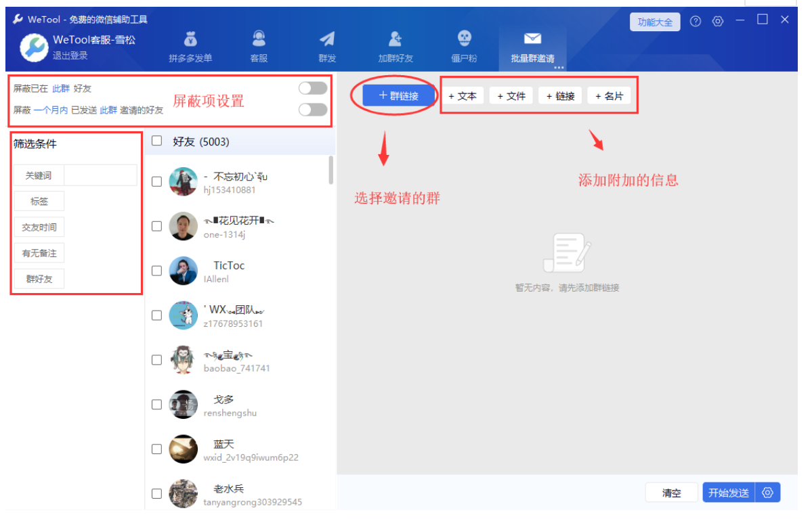The image size is (812, 519).
Task: Click 退出登录 to log out
Action: click(70, 56)
